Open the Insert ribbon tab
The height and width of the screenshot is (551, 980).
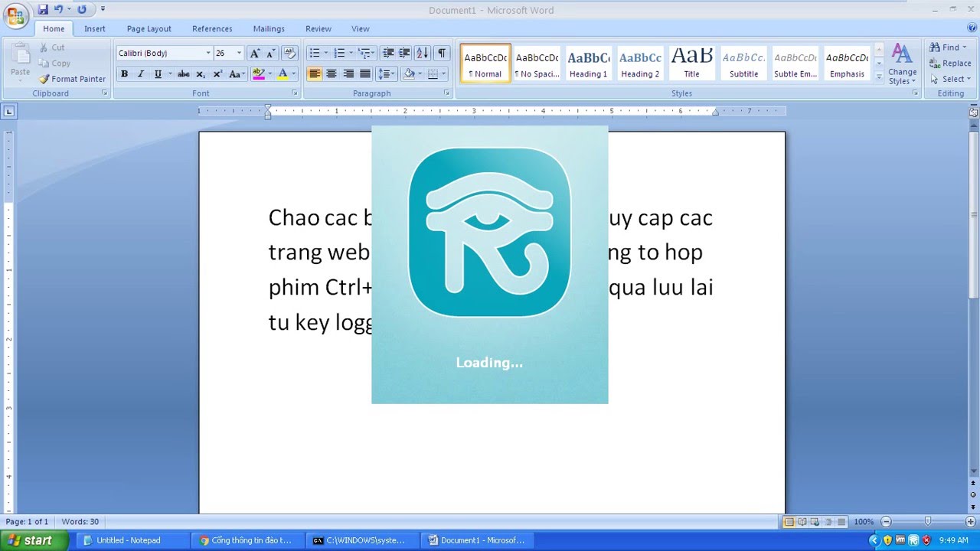pyautogui.click(x=95, y=29)
